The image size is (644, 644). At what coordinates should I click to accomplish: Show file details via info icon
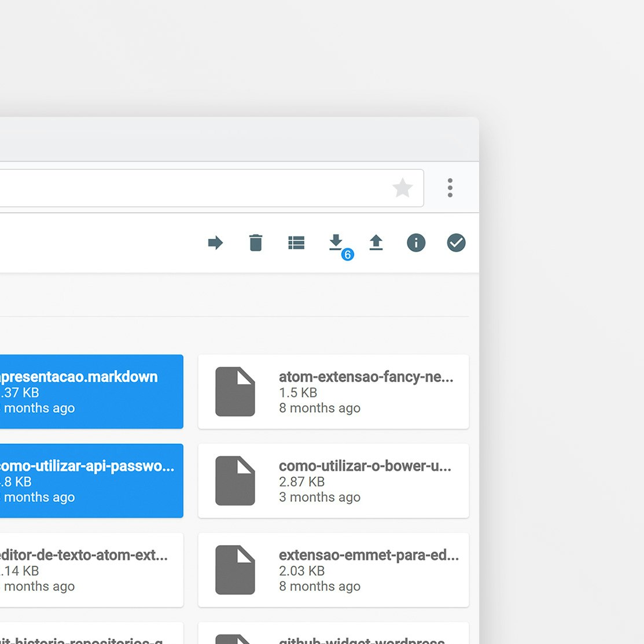point(416,243)
